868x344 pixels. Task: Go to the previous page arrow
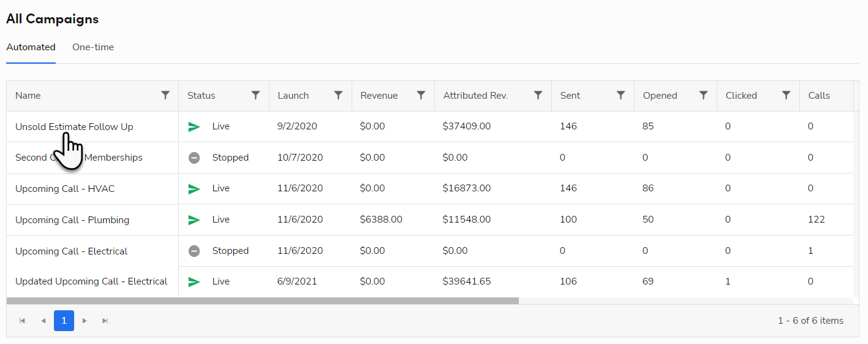click(43, 321)
